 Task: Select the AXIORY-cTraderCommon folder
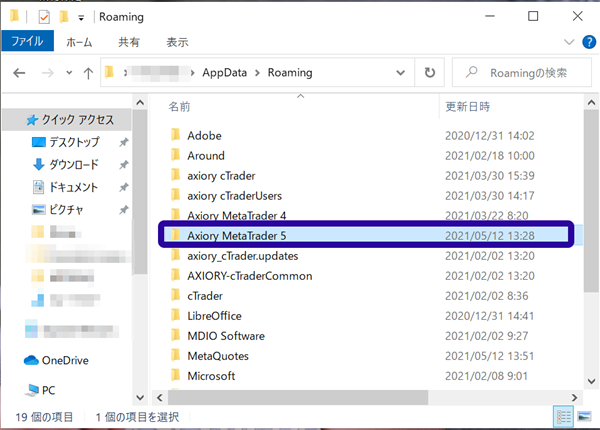249,276
